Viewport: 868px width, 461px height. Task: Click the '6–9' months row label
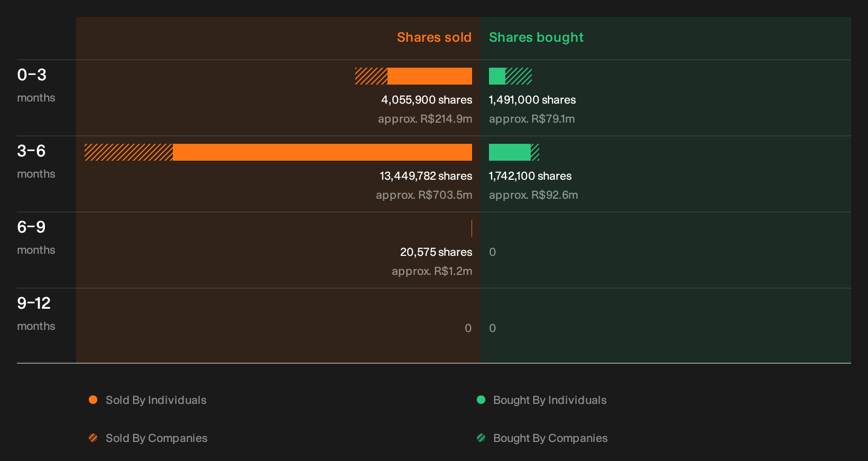(31, 227)
